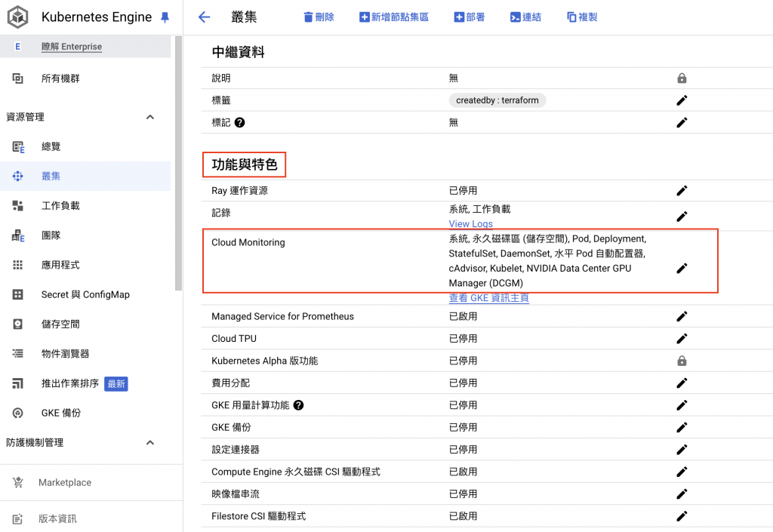The width and height of the screenshot is (773, 532).
Task: Open 推出作業排序 in the sidebar
Action: point(85,383)
